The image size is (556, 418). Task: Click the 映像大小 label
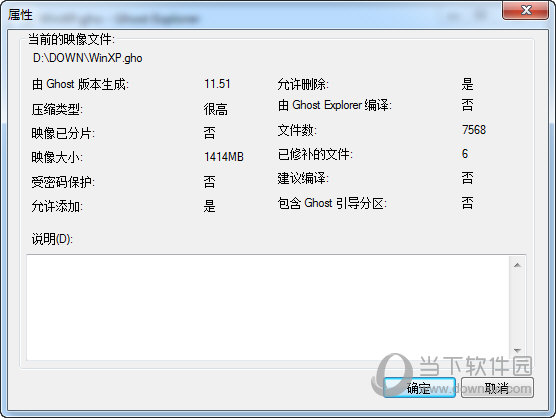point(57,157)
